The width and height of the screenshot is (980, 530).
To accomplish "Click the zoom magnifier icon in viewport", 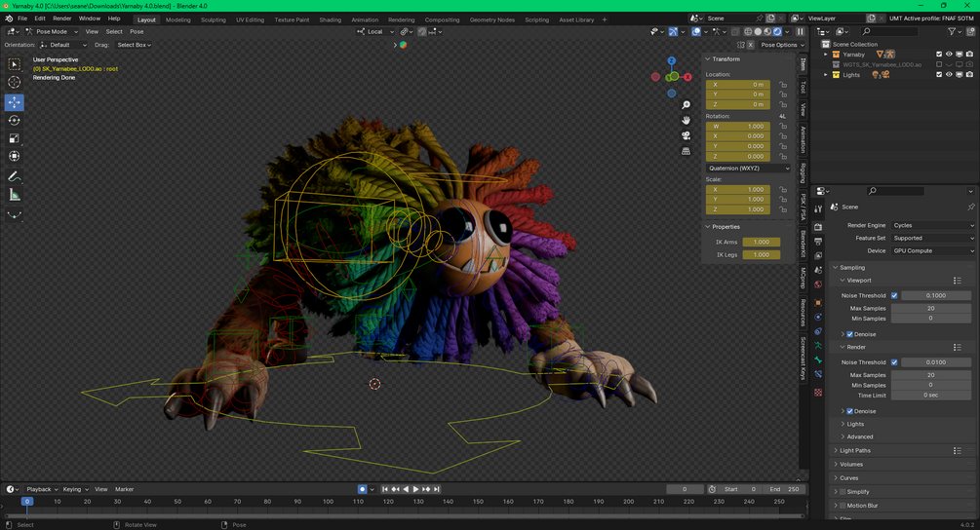I will [686, 105].
